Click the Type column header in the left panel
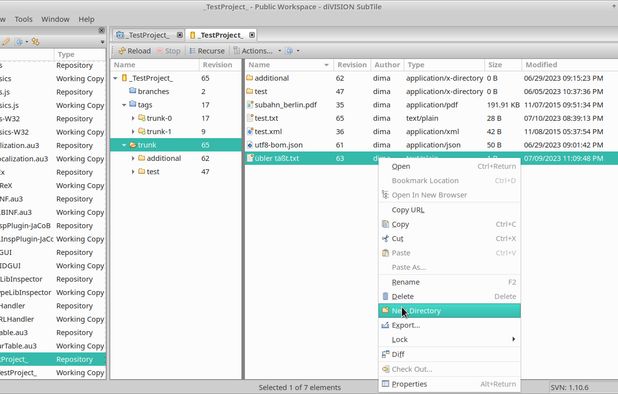This screenshot has width=618, height=394. click(x=80, y=54)
